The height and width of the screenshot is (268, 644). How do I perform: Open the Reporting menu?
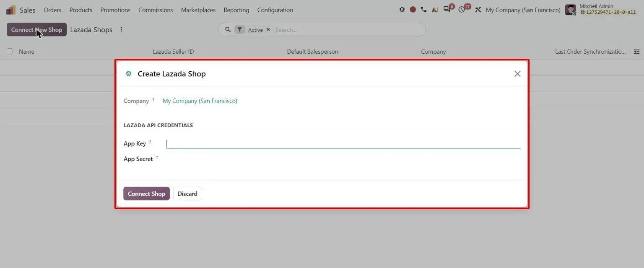(236, 10)
